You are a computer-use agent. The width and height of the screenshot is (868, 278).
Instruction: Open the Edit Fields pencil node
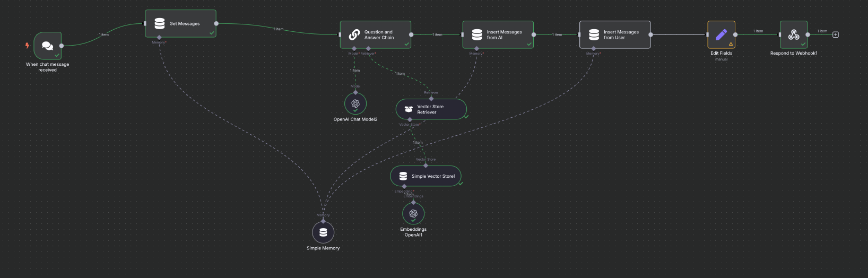click(721, 34)
